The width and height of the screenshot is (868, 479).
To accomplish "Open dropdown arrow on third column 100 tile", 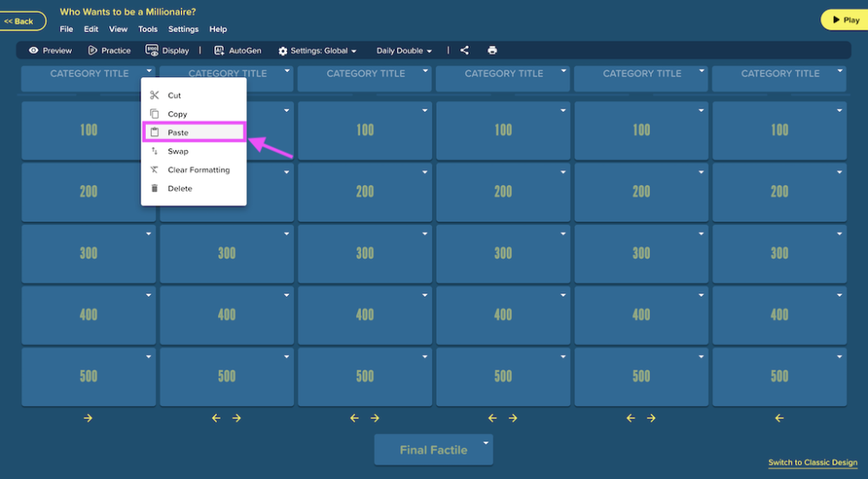I will pyautogui.click(x=424, y=110).
